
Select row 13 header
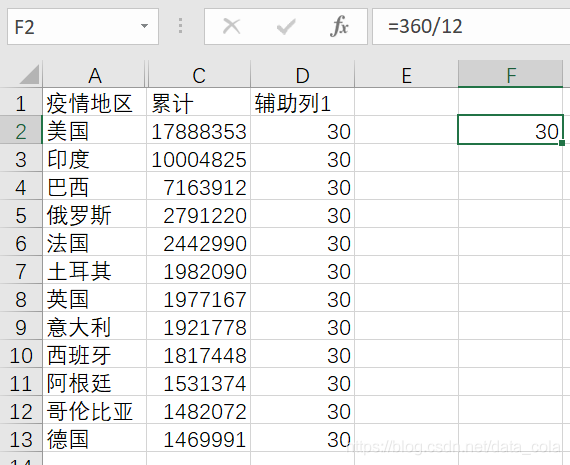coord(21,438)
